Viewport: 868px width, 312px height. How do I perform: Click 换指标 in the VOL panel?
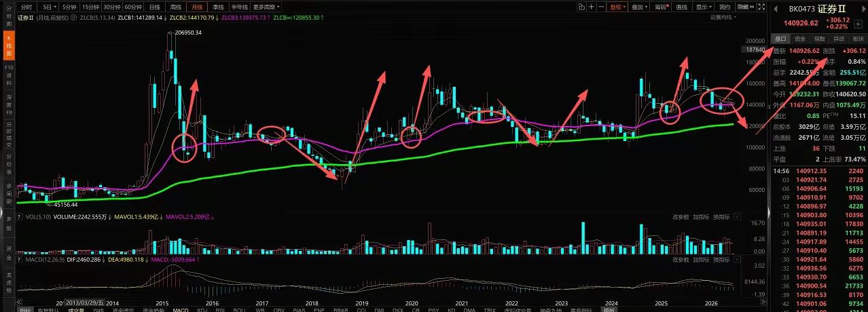point(721,217)
